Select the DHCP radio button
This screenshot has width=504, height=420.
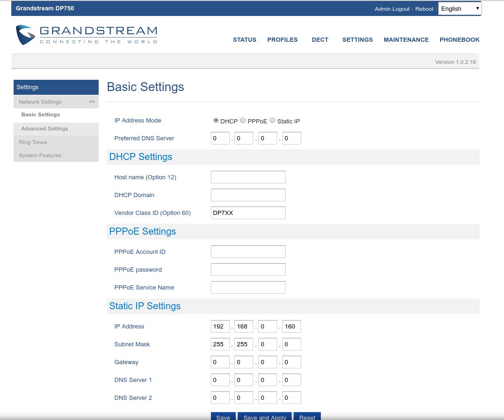point(216,120)
